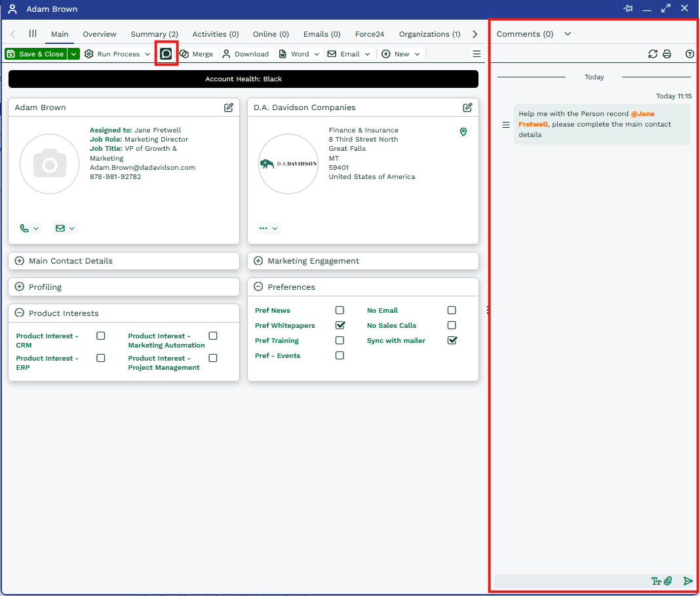This screenshot has width=700, height=596.
Task: Click the map location pin icon
Action: [463, 132]
